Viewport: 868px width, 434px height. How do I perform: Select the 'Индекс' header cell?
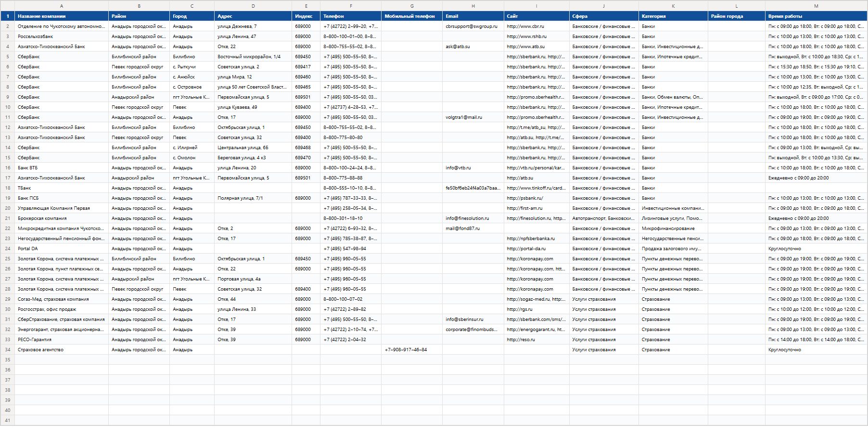(x=306, y=16)
